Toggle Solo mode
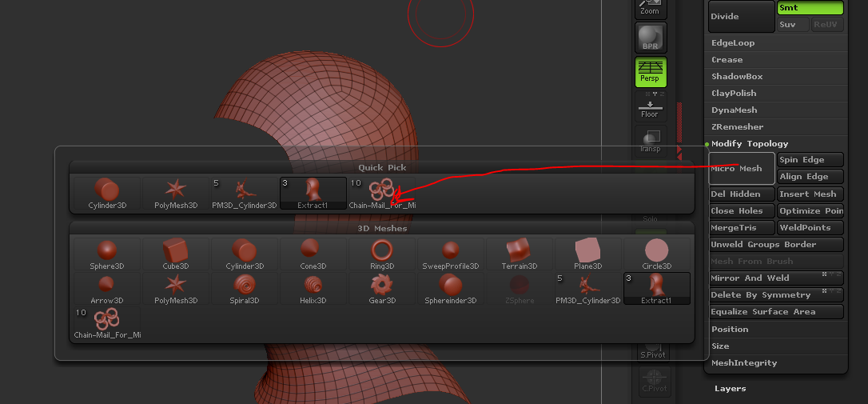The image size is (868, 404). point(650,219)
